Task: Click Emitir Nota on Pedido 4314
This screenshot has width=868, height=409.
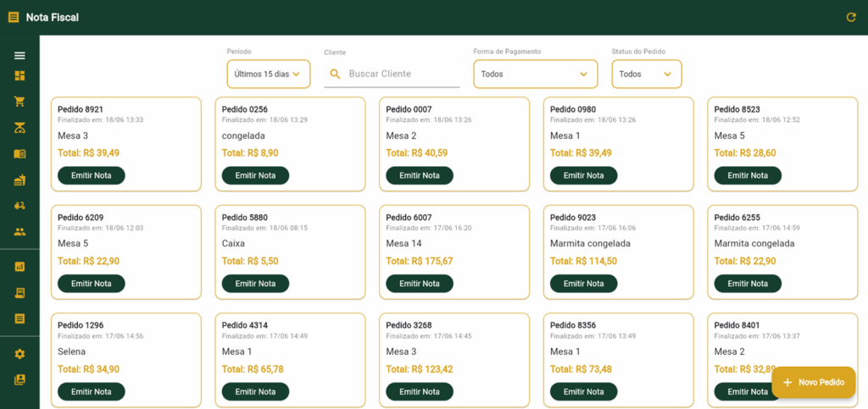Action: (255, 391)
